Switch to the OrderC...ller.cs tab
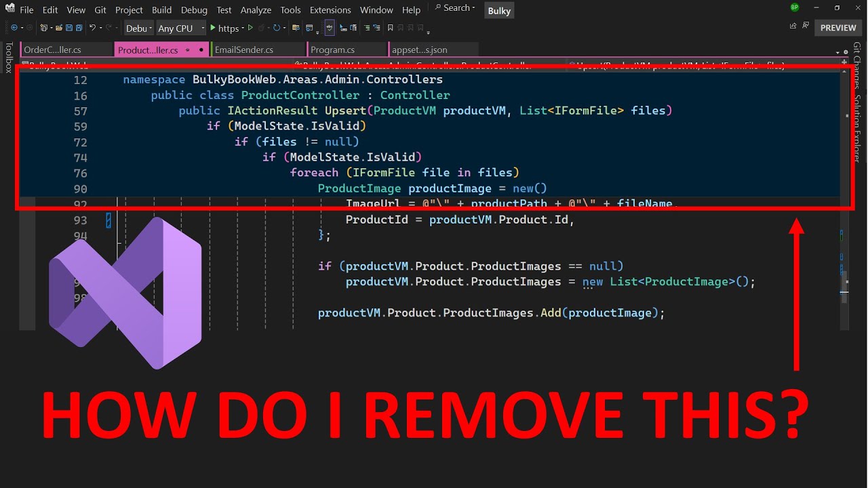Screen dimensions: 868x488 point(66,49)
